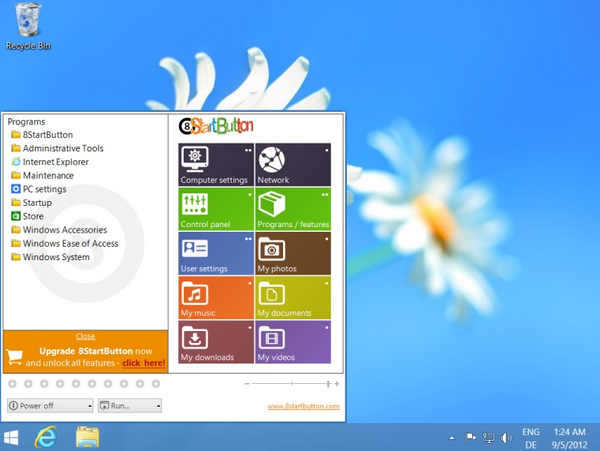Open the Network tile
This screenshot has width=600, height=451.
293,164
